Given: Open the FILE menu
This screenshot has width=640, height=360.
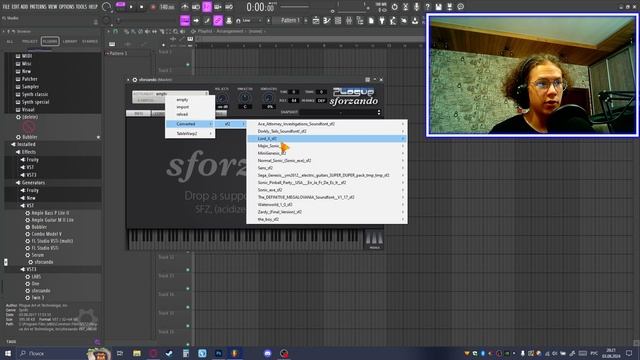Looking at the screenshot, I should click(6, 7).
